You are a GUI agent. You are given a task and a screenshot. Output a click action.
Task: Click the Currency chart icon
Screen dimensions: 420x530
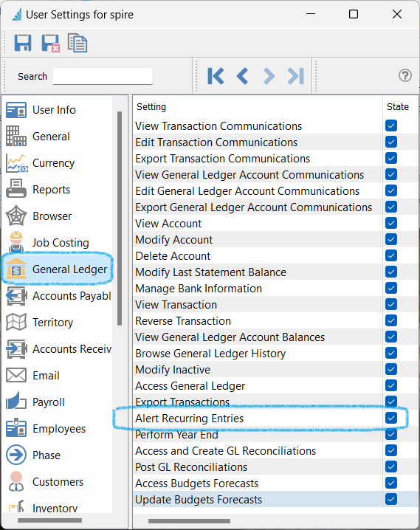tap(16, 163)
